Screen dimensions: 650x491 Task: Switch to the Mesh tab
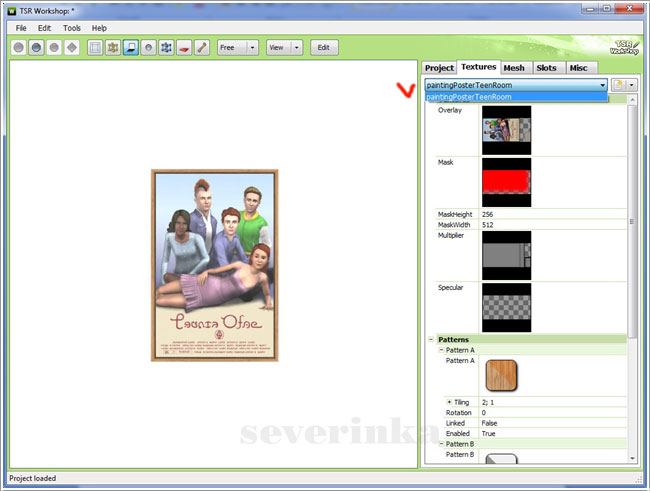514,68
